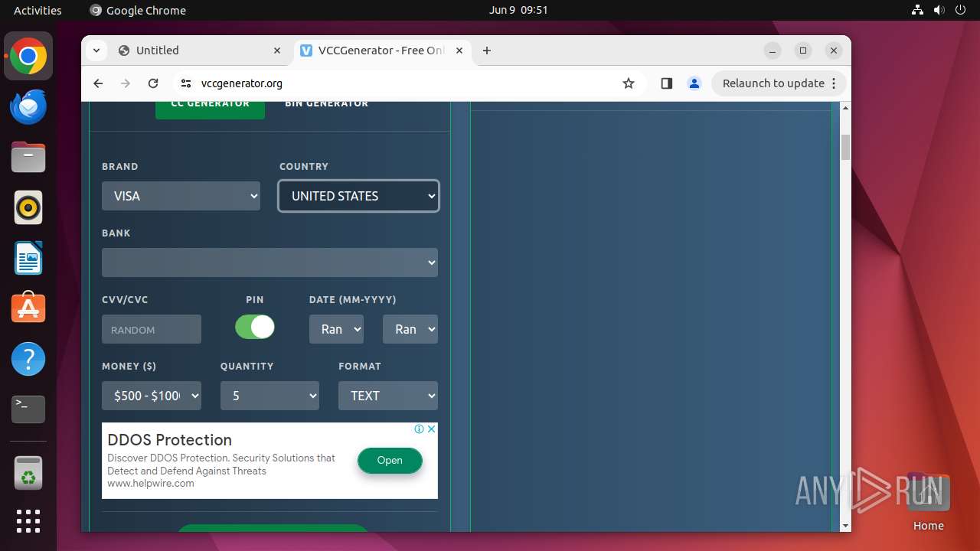Open the Files manager in the dock

[x=28, y=158]
